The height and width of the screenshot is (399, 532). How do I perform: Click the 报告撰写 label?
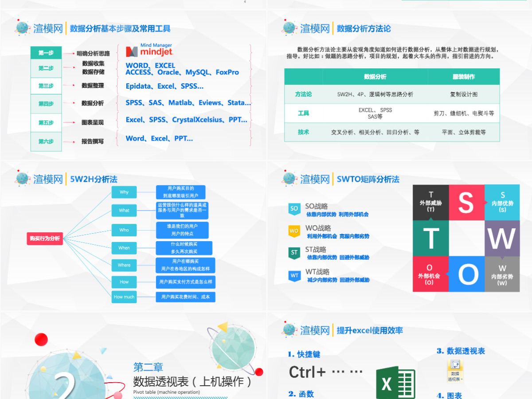(93, 141)
